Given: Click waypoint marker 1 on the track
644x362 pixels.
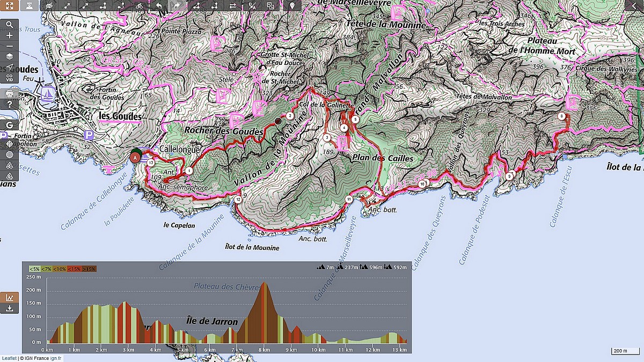Looking at the screenshot, I should click(189, 171).
